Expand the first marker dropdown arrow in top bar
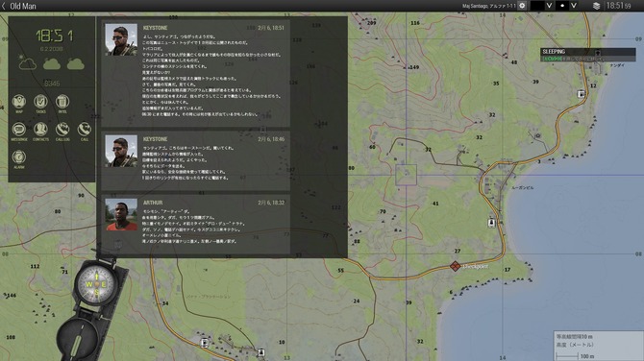 [549, 6]
